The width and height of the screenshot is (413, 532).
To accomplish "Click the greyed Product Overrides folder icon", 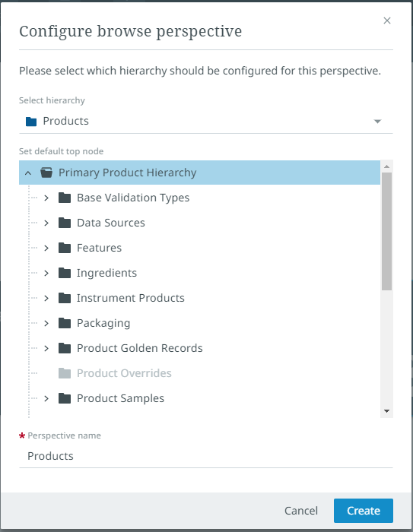I will pyautogui.click(x=65, y=373).
